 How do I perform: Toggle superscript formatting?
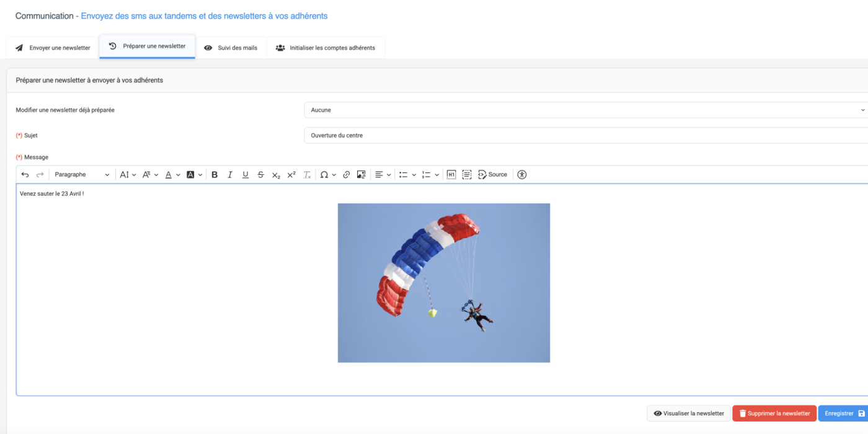pyautogui.click(x=291, y=175)
